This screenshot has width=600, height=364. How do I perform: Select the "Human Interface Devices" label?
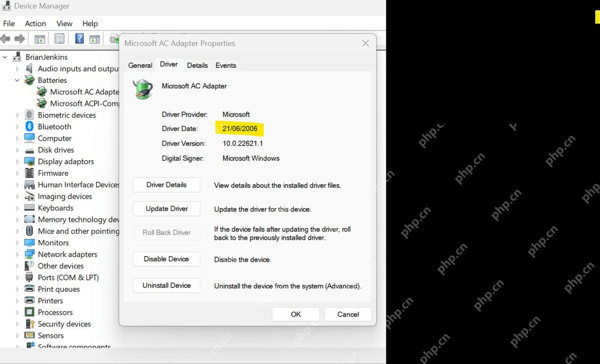point(78,185)
